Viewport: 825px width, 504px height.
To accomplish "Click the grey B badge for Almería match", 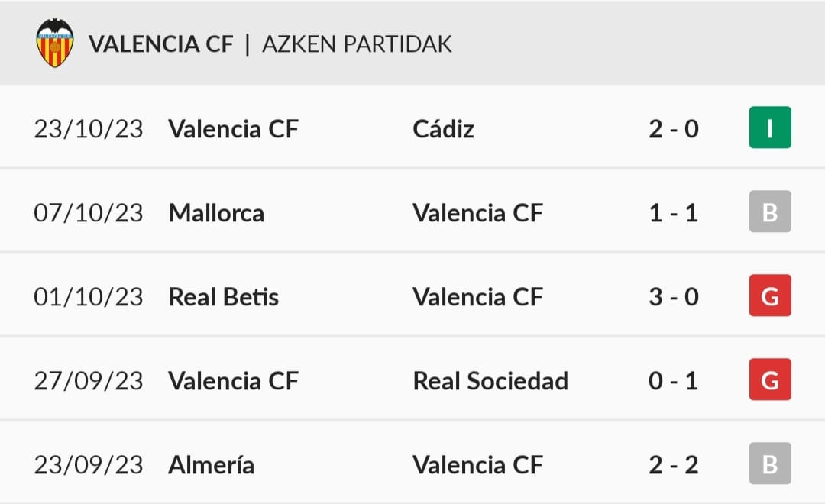I will (770, 464).
